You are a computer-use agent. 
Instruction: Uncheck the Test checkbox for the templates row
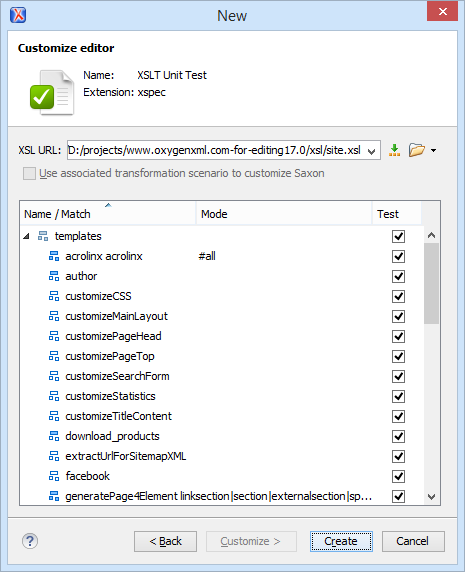(398, 236)
